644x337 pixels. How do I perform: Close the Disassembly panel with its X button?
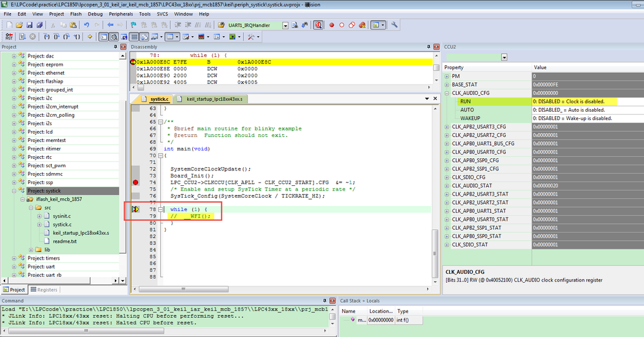(436, 47)
